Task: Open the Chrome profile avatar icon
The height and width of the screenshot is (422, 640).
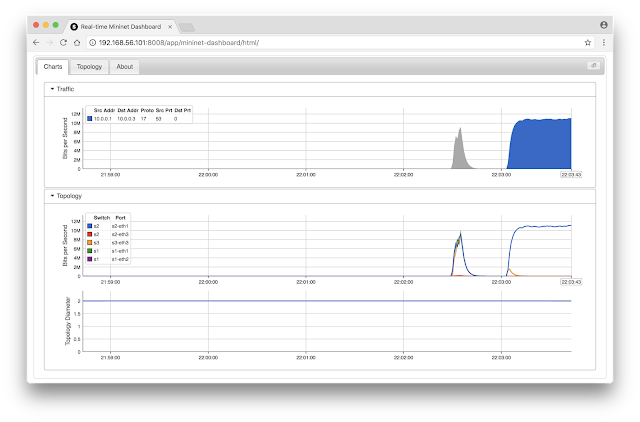Action: tap(604, 25)
